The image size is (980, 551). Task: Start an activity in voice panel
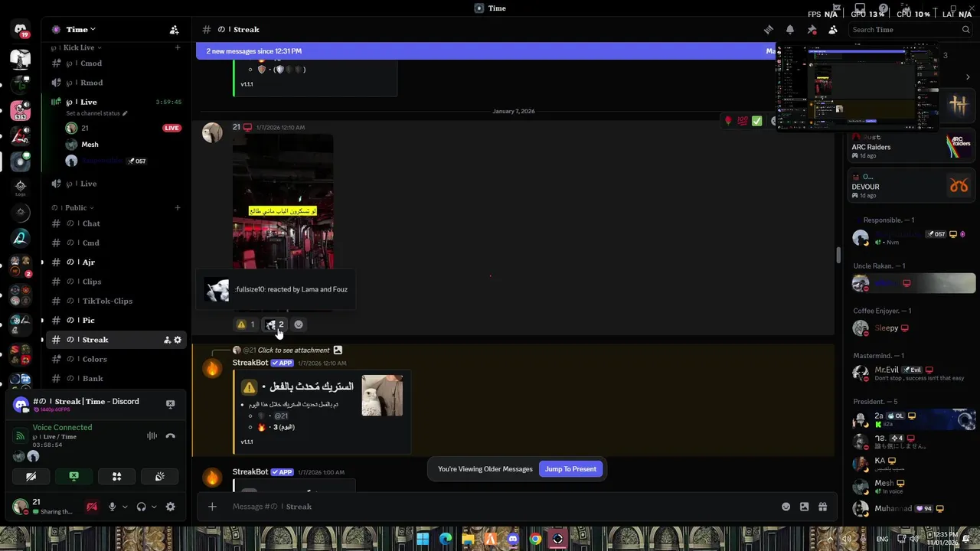point(117,477)
